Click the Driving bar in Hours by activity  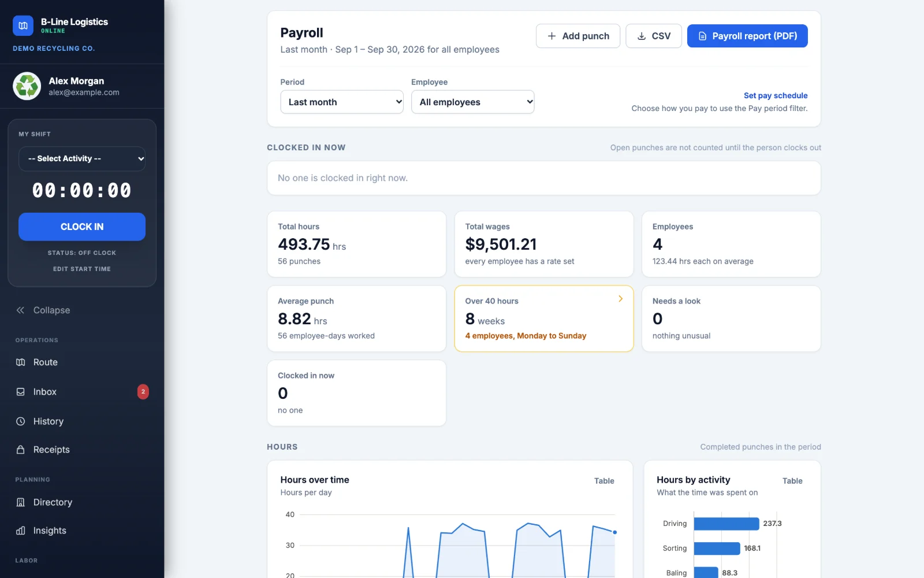pyautogui.click(x=726, y=524)
